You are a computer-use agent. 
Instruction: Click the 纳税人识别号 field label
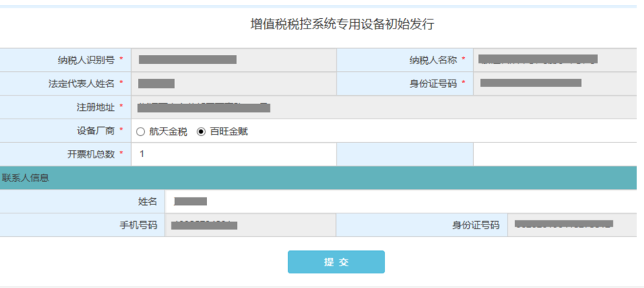[x=86, y=60]
